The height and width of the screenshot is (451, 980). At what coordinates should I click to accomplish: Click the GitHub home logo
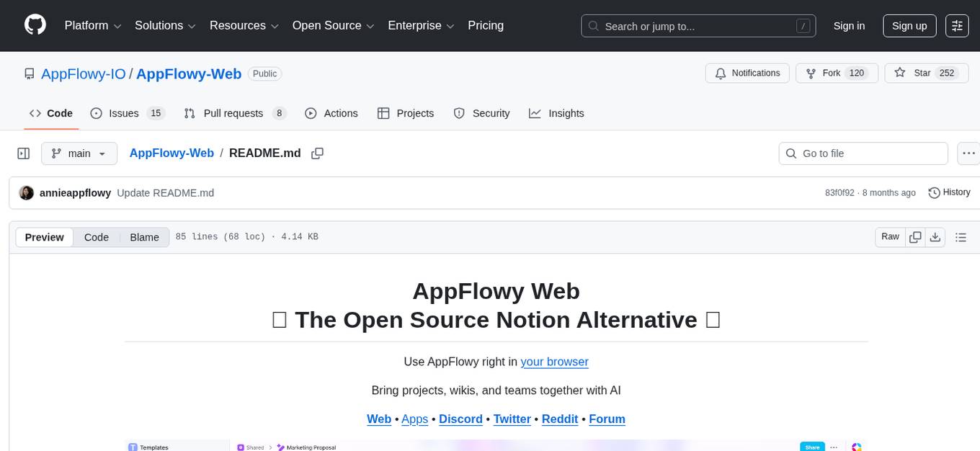(35, 25)
